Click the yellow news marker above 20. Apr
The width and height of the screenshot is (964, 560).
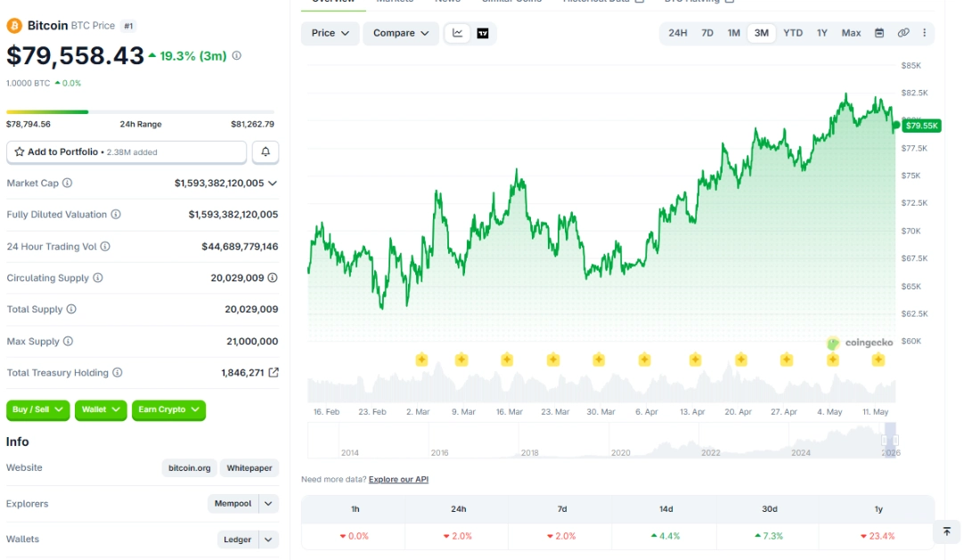tap(741, 359)
